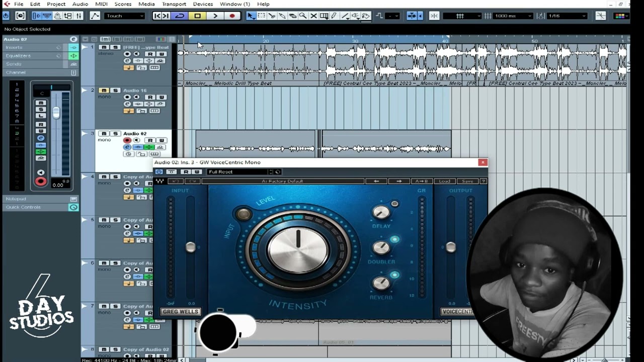This screenshot has width=644, height=362.
Task: Go to next marker in transport
Action: (166, 16)
